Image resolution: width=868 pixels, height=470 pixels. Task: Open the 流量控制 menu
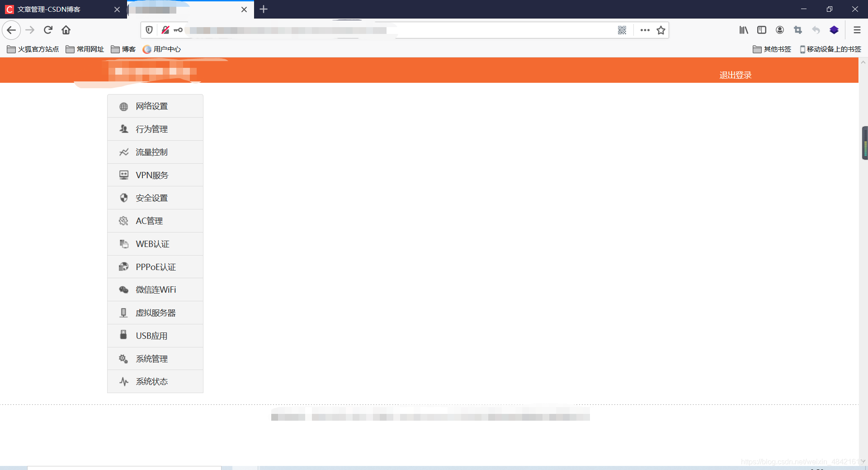(x=155, y=152)
